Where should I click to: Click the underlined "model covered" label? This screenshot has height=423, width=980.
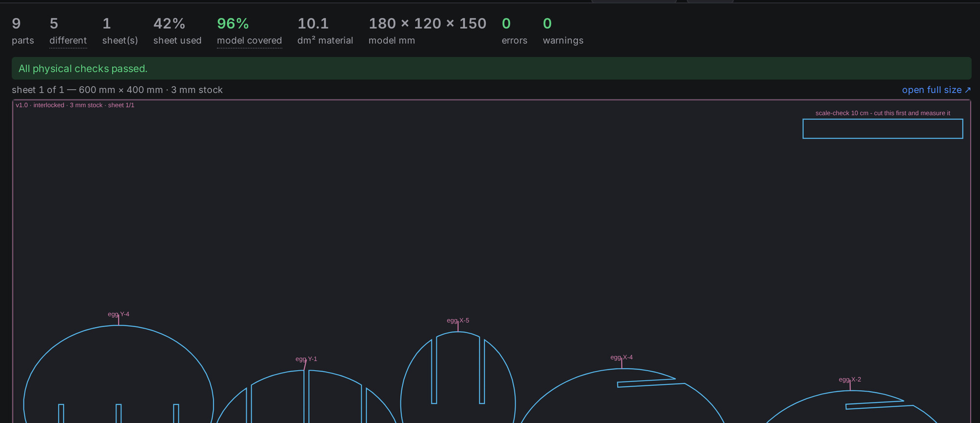coord(249,40)
